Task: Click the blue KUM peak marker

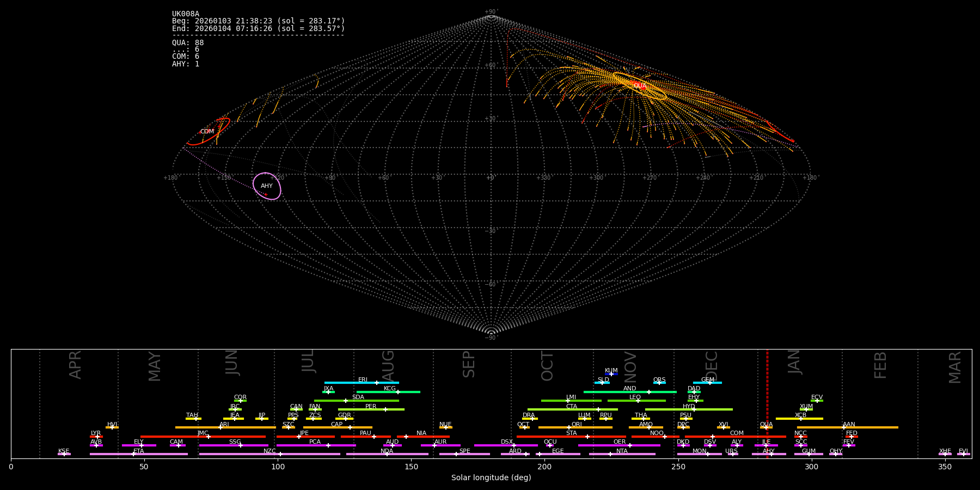Action: click(x=611, y=374)
